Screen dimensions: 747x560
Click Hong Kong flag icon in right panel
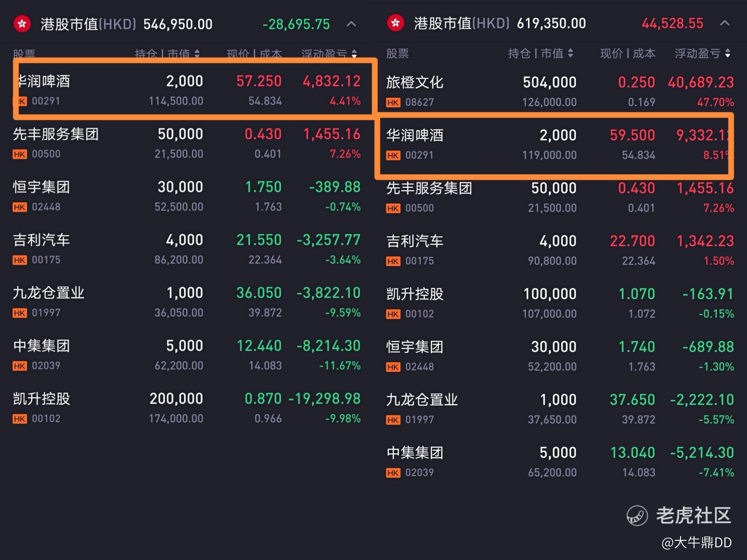[x=396, y=23]
